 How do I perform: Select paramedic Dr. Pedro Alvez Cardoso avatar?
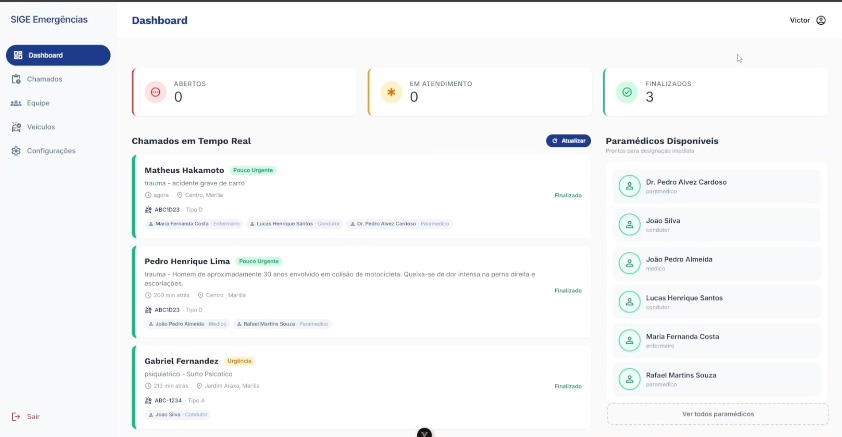(629, 186)
